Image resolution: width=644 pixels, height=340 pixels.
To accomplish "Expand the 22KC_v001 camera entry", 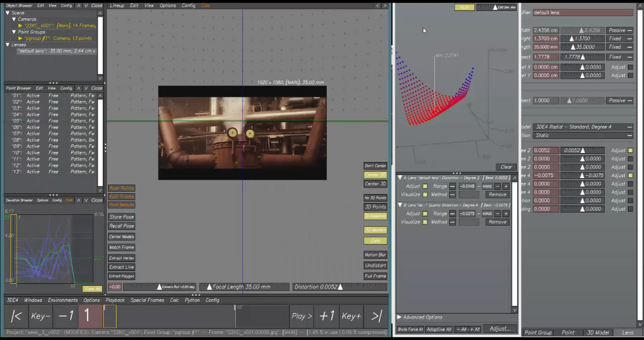I will (x=20, y=26).
